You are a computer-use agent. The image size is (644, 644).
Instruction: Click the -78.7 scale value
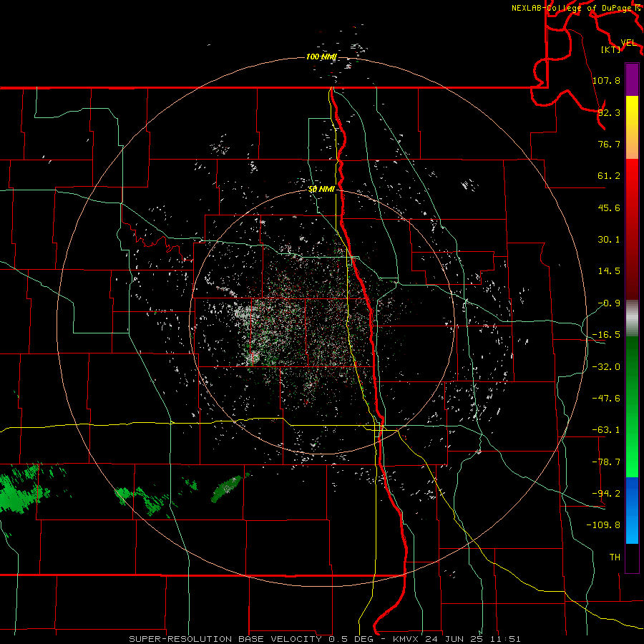point(606,462)
